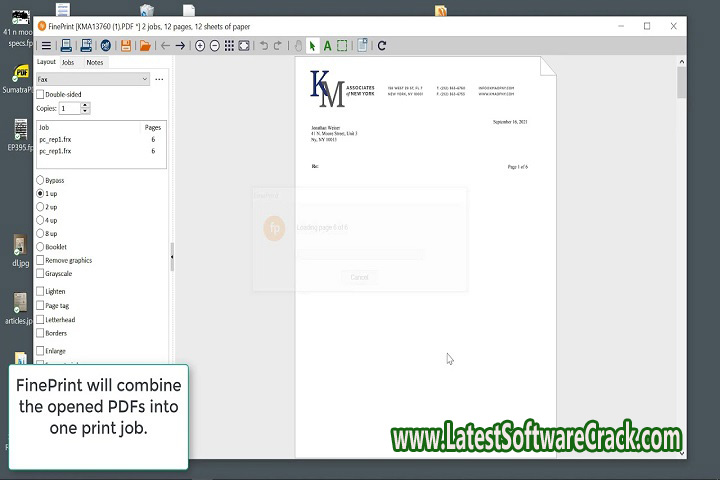720x480 pixels.
Task: Click the save floppy disk icon
Action: point(126,45)
